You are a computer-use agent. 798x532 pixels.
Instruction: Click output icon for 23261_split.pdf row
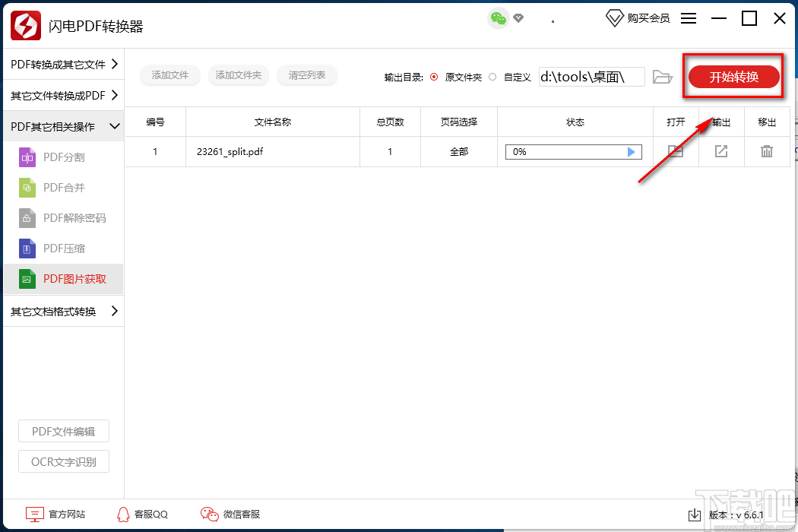(721, 151)
